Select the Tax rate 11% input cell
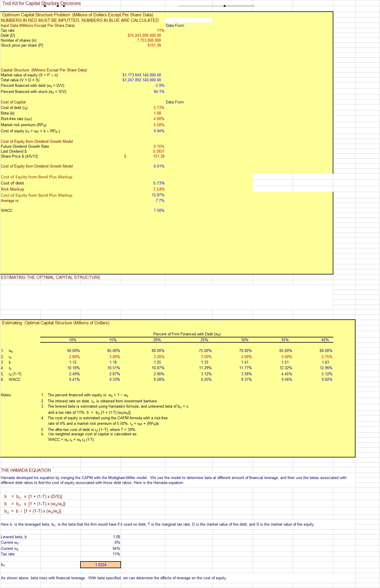Image resolution: width=380 pixels, height=588 pixels. 161,30
